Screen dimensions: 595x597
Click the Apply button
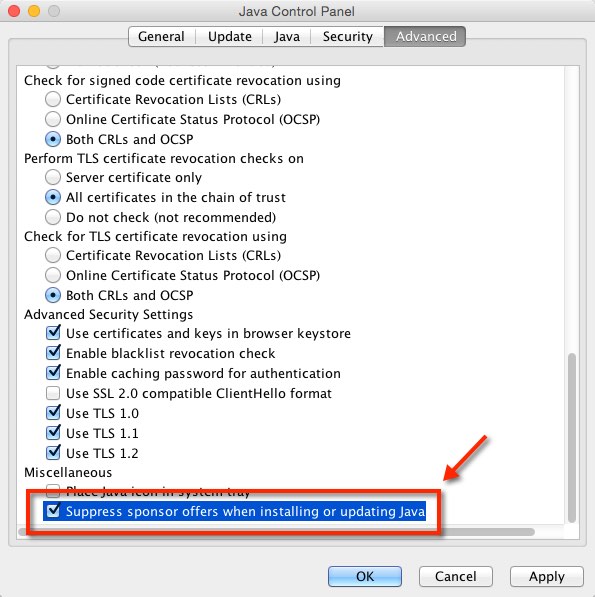[x=547, y=576]
